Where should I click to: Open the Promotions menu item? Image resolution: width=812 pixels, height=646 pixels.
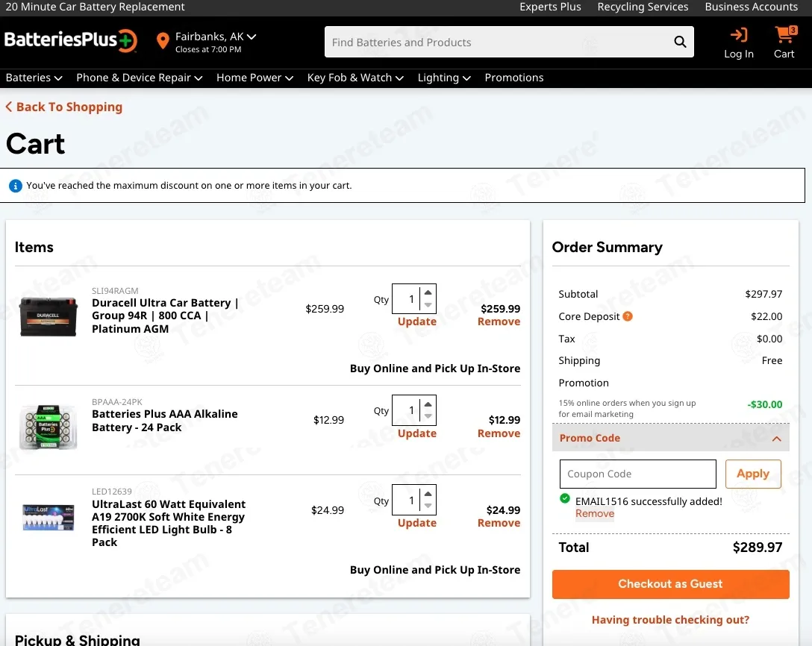click(513, 78)
